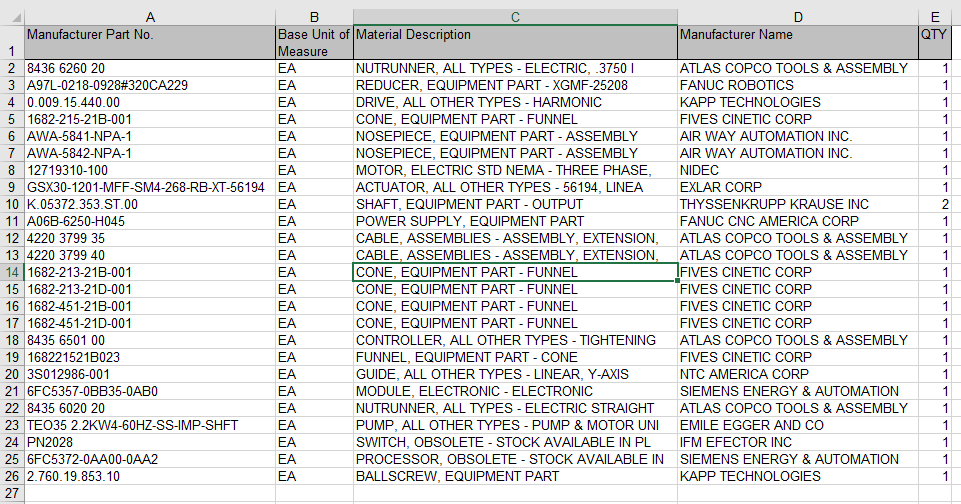Select the Material Description header cell
Image resolution: width=961 pixels, height=504 pixels.
[x=515, y=42]
